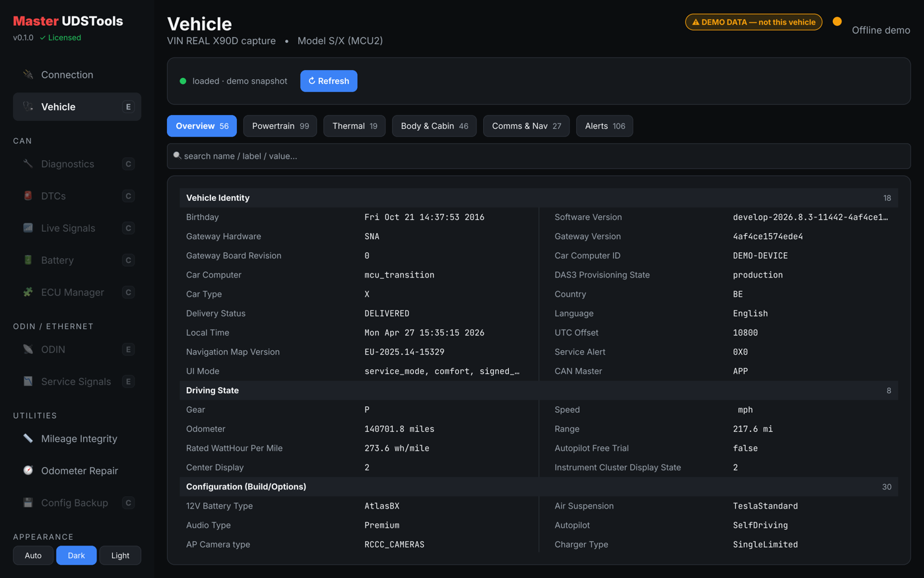Click the UTC Offset value 10800

(745, 333)
